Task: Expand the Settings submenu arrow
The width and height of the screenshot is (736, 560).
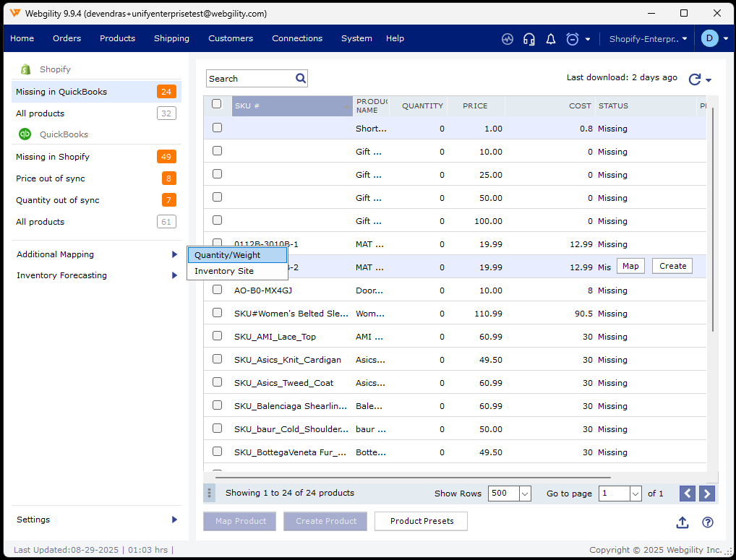Action: tap(174, 520)
